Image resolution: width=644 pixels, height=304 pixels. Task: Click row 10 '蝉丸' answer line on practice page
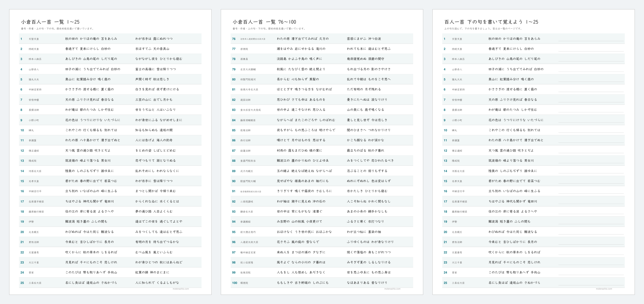click(x=591, y=133)
